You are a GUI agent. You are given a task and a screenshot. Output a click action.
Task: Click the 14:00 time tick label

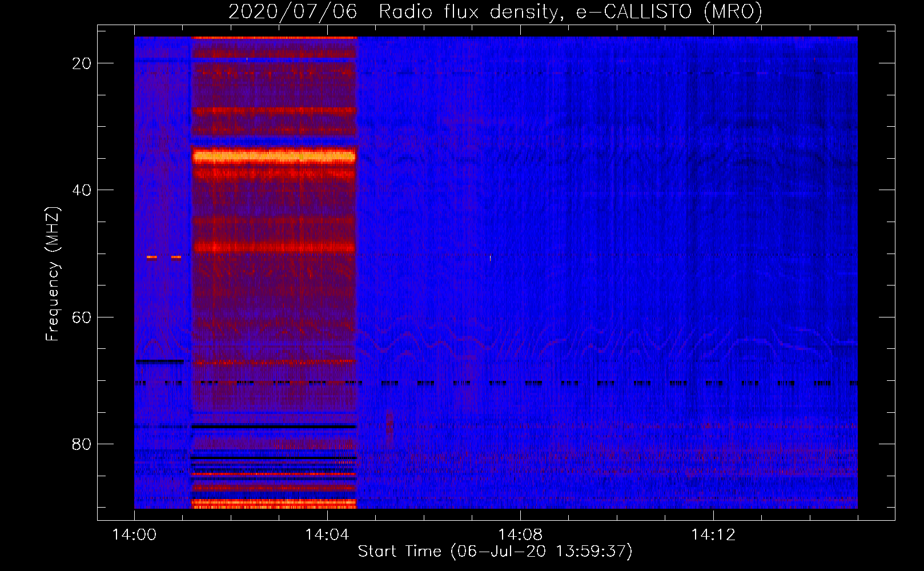pos(134,535)
